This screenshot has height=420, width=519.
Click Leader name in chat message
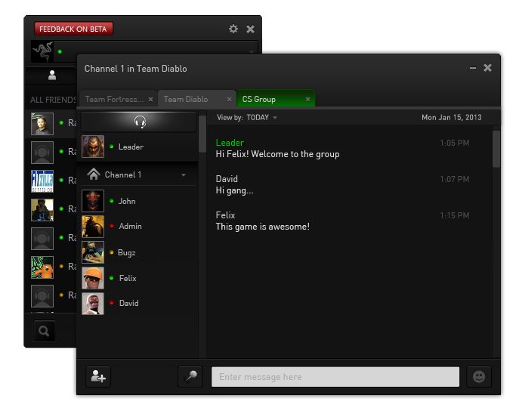pos(230,143)
